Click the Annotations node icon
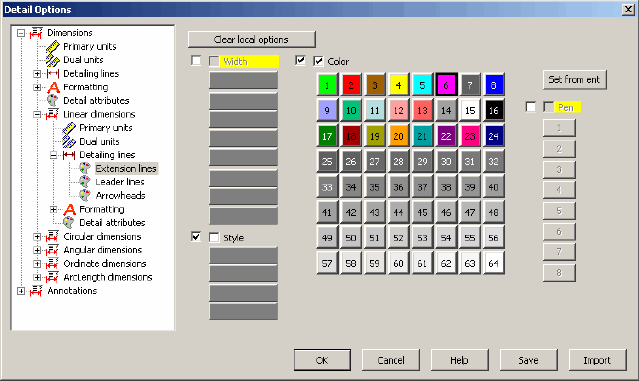The width and height of the screenshot is (639, 381). coord(36,291)
